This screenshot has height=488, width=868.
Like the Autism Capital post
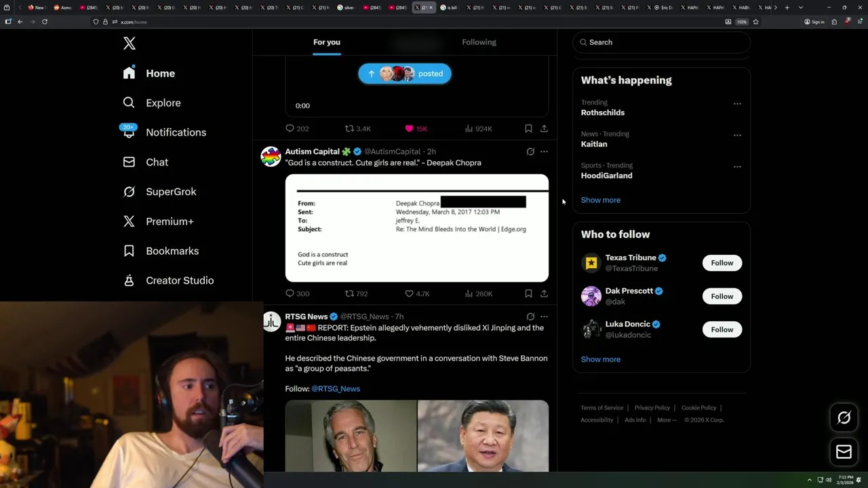point(417,293)
